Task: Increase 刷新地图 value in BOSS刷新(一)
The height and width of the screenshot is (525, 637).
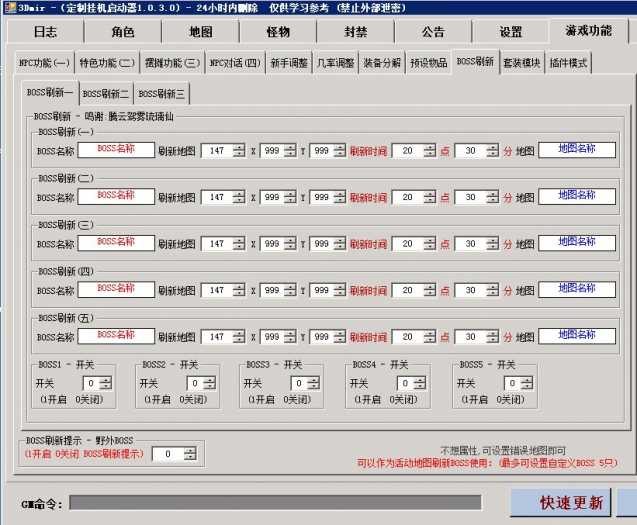Action: tap(239, 147)
